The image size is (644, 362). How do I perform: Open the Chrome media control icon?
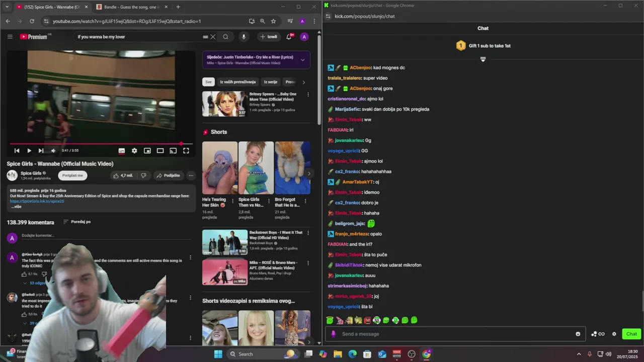point(290,21)
